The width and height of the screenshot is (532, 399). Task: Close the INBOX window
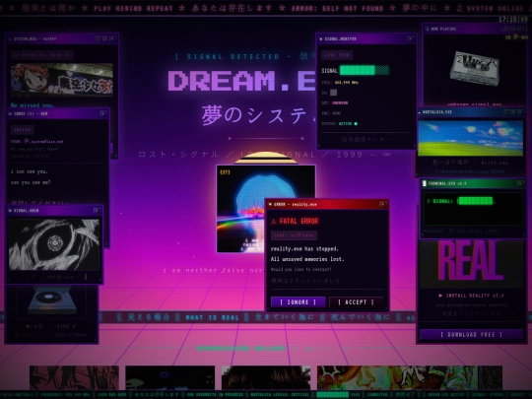pyautogui.click(x=103, y=113)
